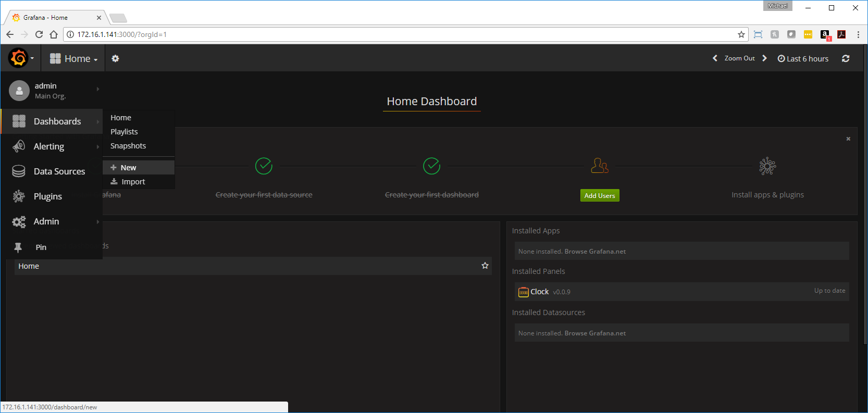Click the first dashboard completed checkmark icon
The image size is (868, 413).
click(x=432, y=166)
